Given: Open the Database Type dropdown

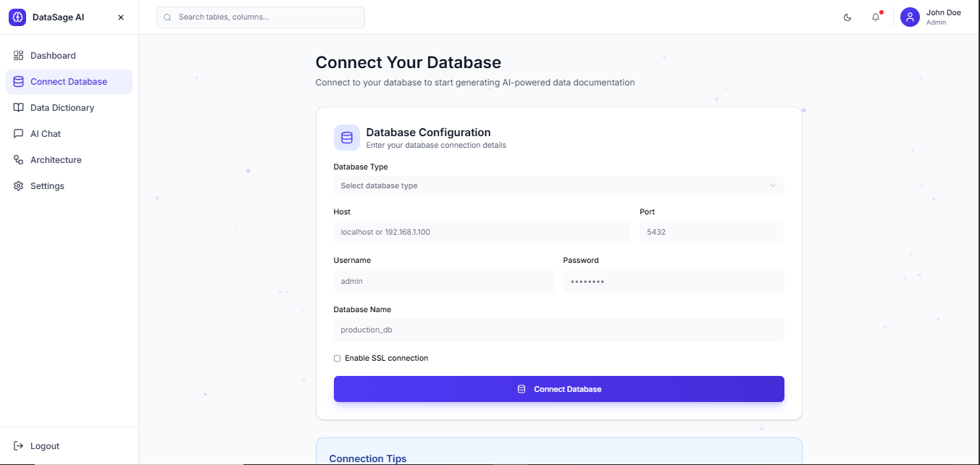Looking at the screenshot, I should pos(558,185).
